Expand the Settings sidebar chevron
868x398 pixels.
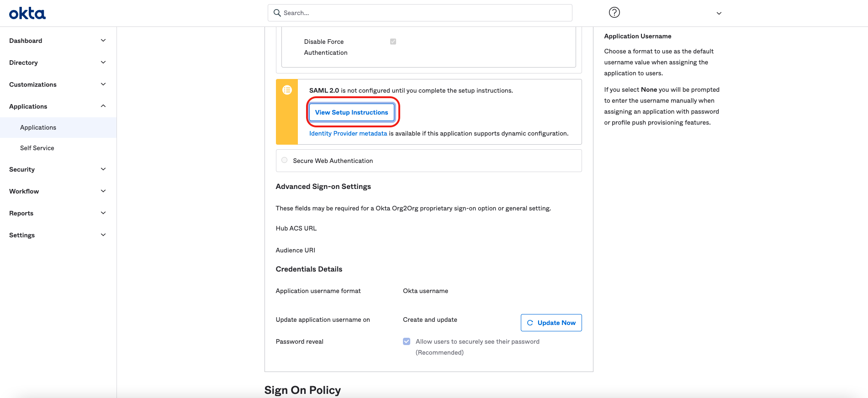(x=103, y=235)
